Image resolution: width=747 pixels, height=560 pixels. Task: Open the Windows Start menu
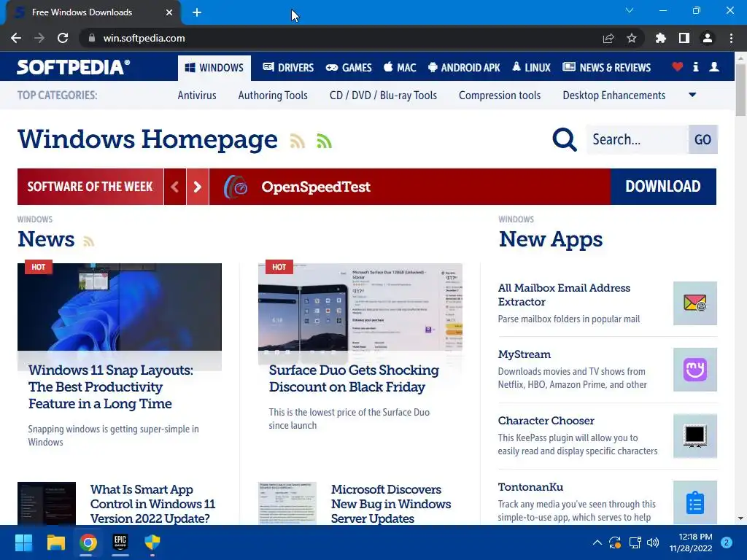(x=23, y=542)
